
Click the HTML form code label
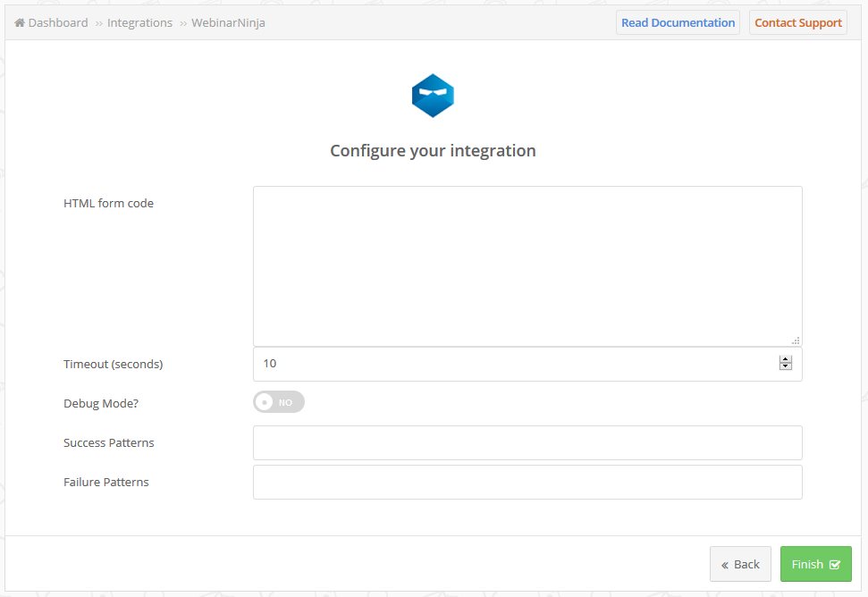point(108,203)
